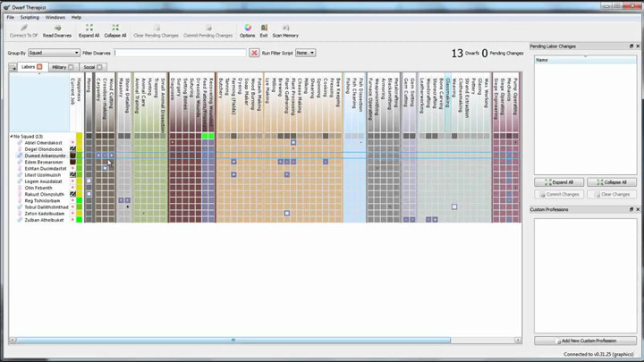Toggle Plant Gathering labor for Zefon Kadolbudam
This screenshot has height=362, width=644.
pos(287,214)
